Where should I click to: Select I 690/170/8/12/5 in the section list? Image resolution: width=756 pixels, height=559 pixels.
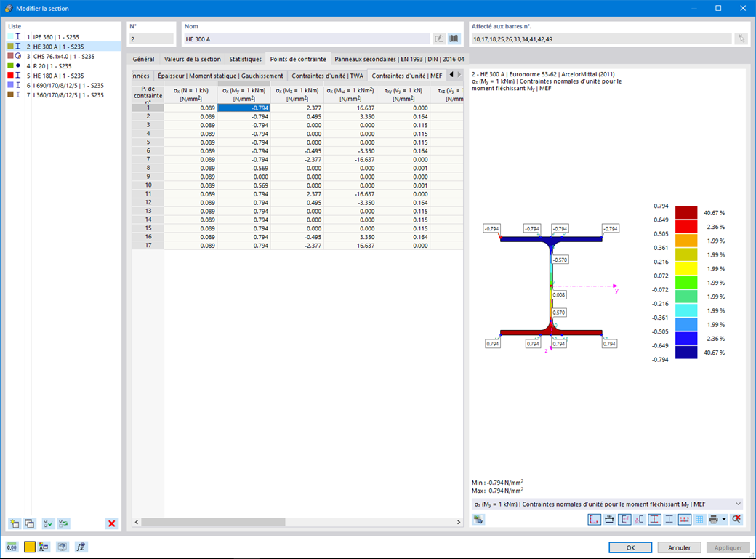point(63,85)
